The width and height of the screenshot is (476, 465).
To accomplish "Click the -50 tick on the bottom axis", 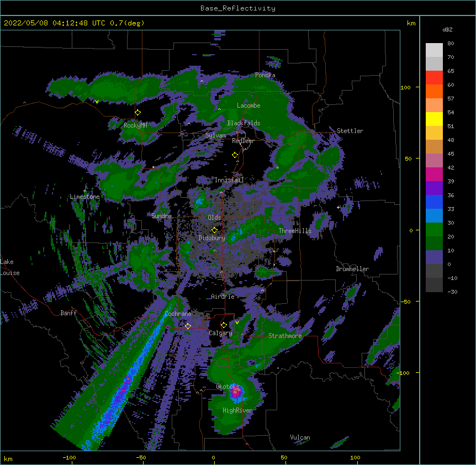I will (x=141, y=457).
